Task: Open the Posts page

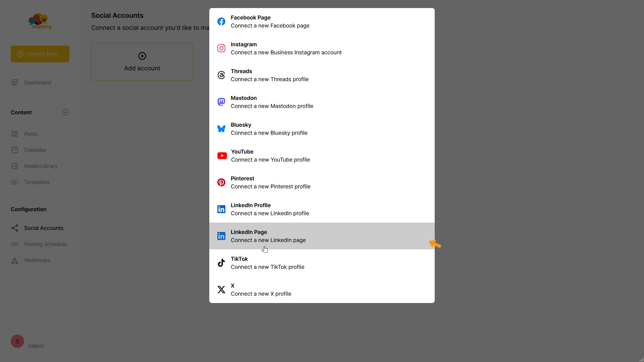Action: click(31, 134)
